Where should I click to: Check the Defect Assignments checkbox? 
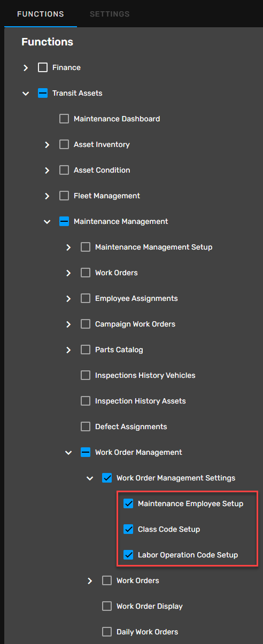click(86, 427)
